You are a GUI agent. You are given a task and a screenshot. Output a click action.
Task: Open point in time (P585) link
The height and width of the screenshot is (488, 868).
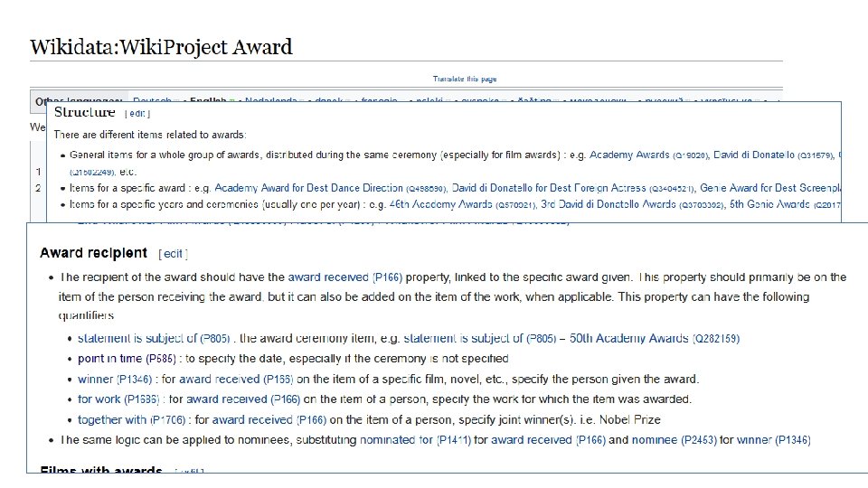[x=127, y=359]
